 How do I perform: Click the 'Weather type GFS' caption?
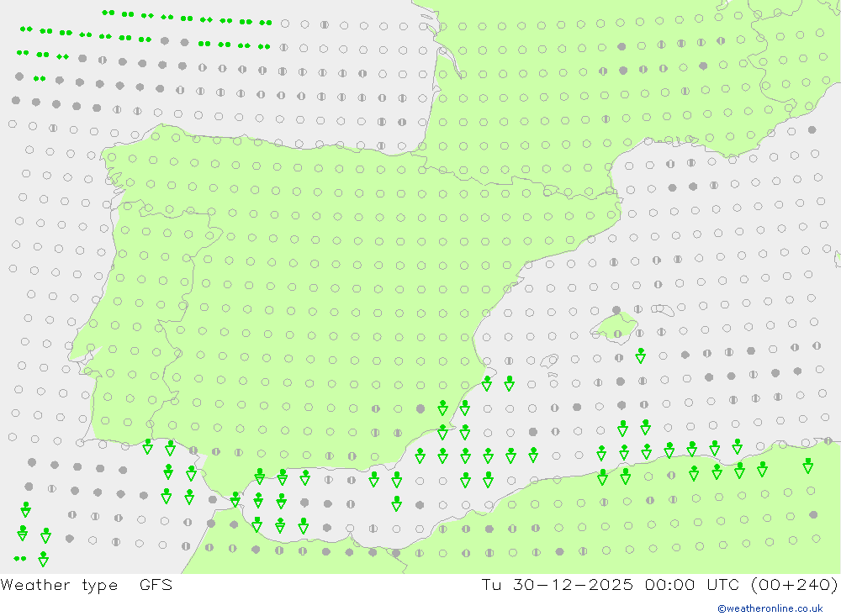[87, 584]
